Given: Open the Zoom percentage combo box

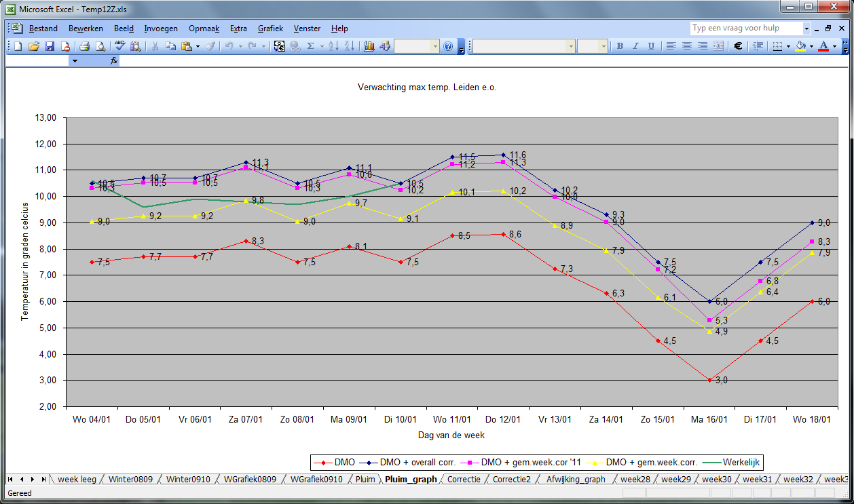Looking at the screenshot, I should click(417, 46).
